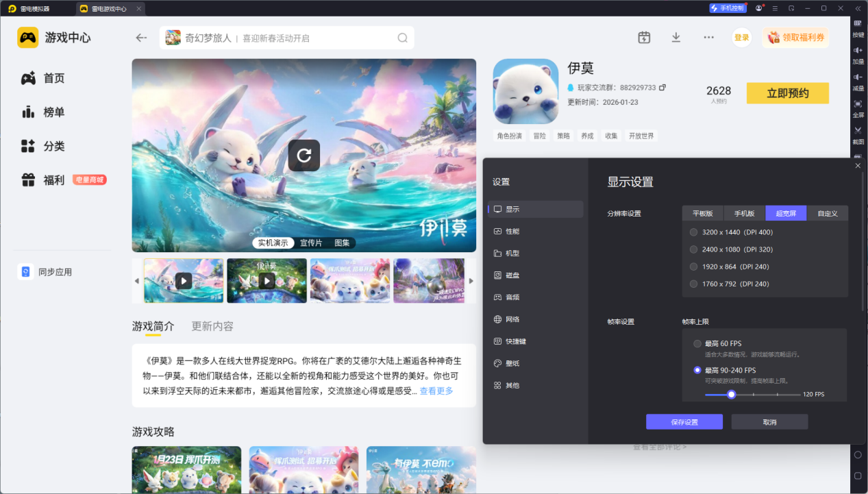Screen dimensions: 868x494
Task: Click the 加量 volume up sidebar icon
Action: (858, 55)
